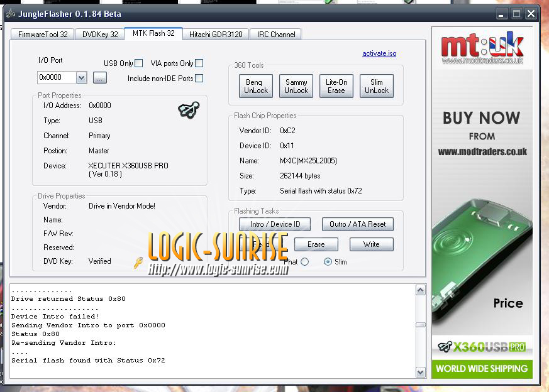Click the 'Drive in Vendor Mode!' vendor value
Image resolution: width=549 pixels, height=392 pixels.
click(x=122, y=206)
